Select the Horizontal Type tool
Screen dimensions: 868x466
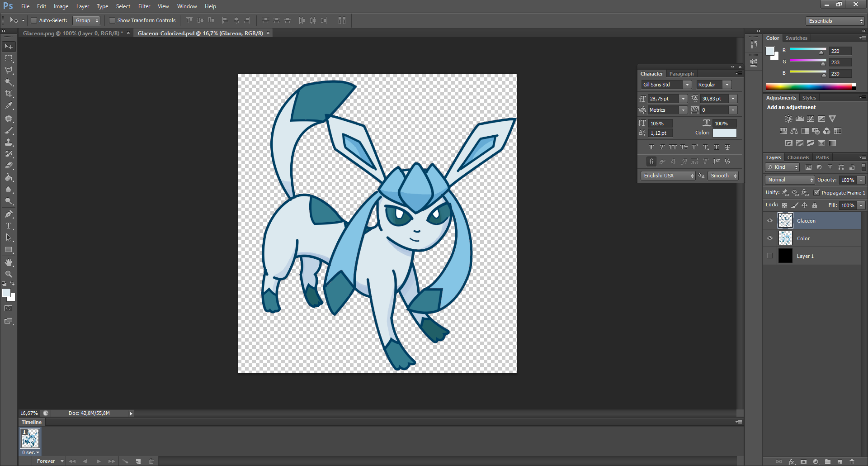click(x=9, y=226)
